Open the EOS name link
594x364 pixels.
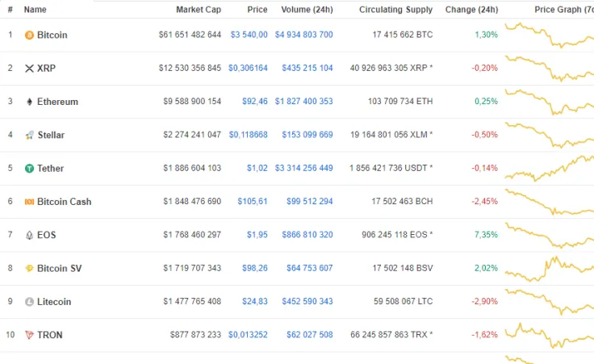click(x=47, y=235)
